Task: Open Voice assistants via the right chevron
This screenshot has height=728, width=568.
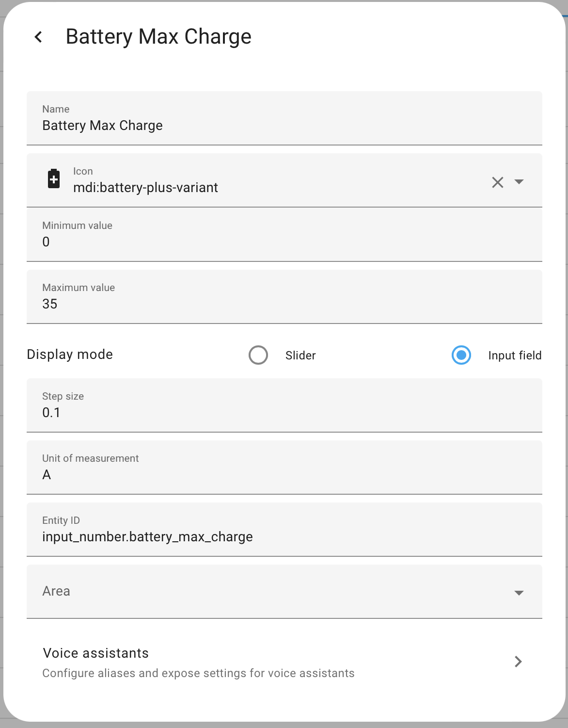Action: [518, 662]
